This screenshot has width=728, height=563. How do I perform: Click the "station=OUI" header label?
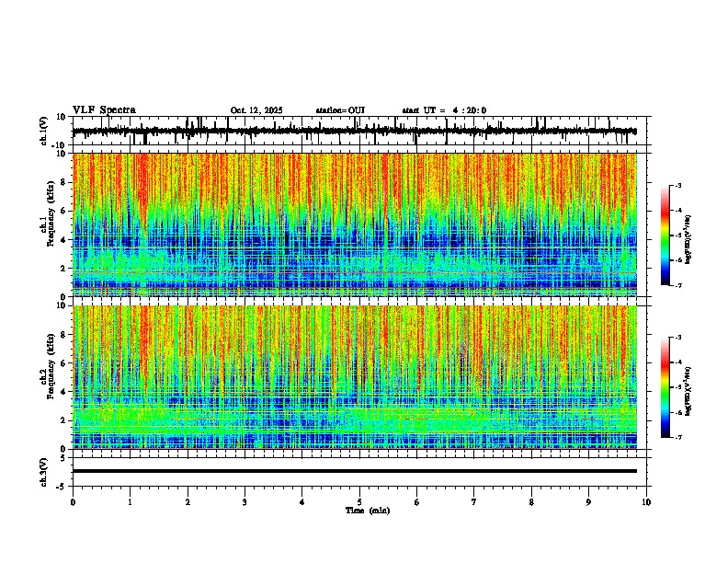point(340,110)
